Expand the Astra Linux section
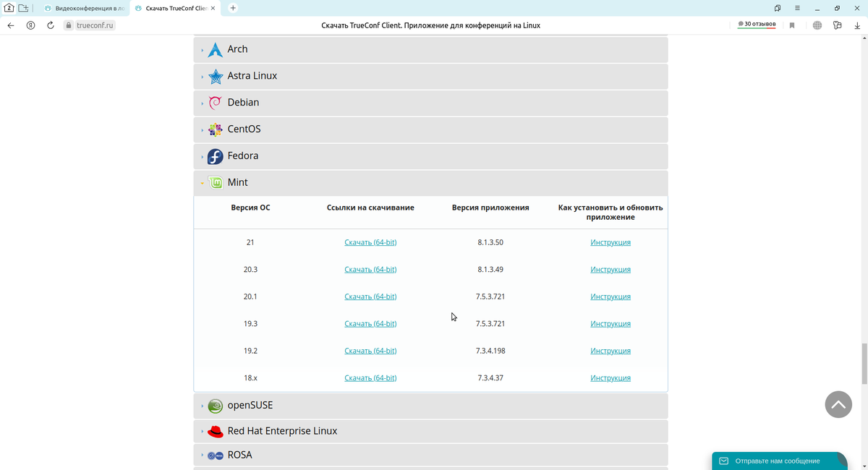The height and width of the screenshot is (470, 868). pos(430,77)
